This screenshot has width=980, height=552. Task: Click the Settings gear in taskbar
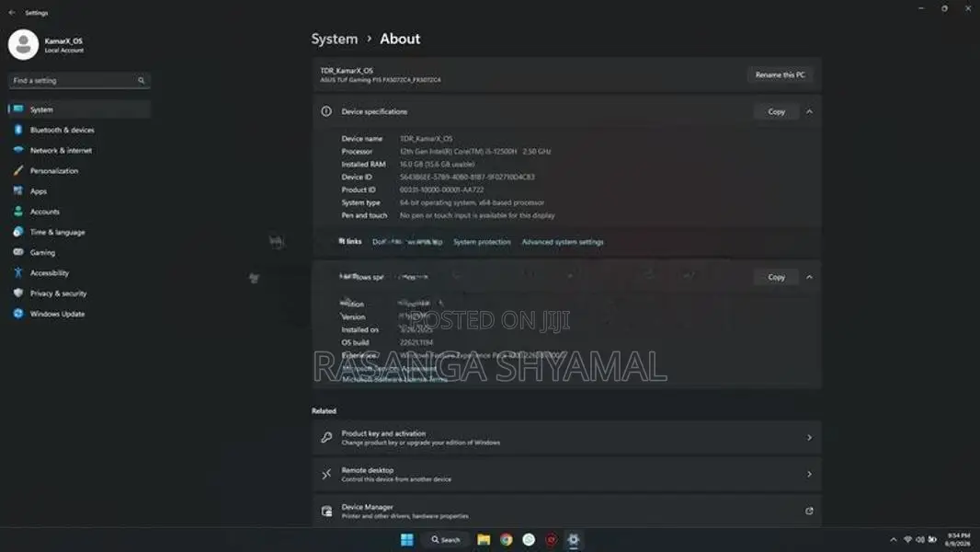tap(573, 539)
